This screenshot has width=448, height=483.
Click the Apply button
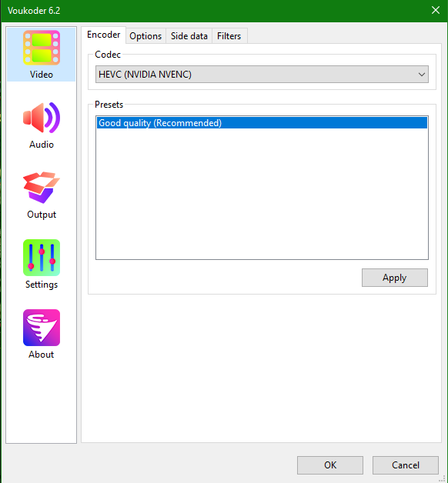(x=395, y=278)
